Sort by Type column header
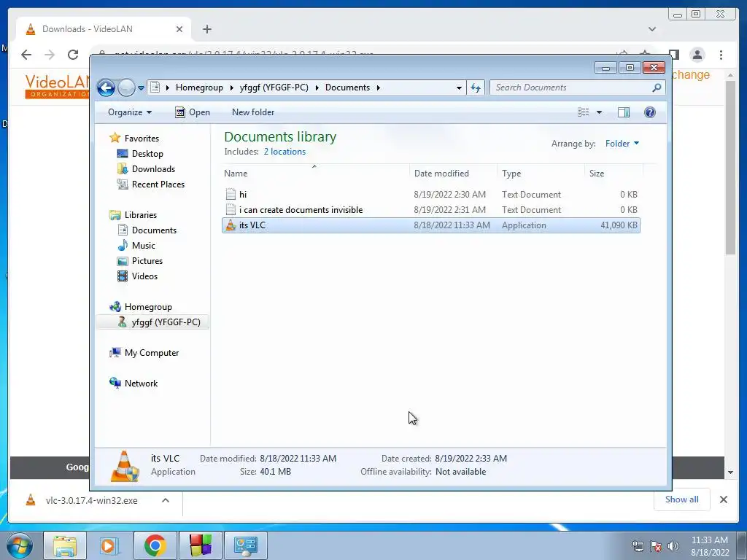Viewport: 747px width, 560px height. (541, 174)
